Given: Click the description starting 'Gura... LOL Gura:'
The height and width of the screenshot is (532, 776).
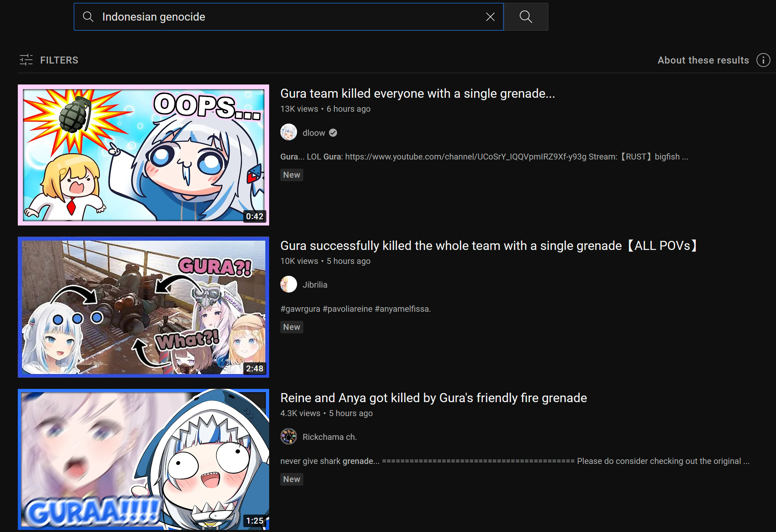Looking at the screenshot, I should pos(484,157).
